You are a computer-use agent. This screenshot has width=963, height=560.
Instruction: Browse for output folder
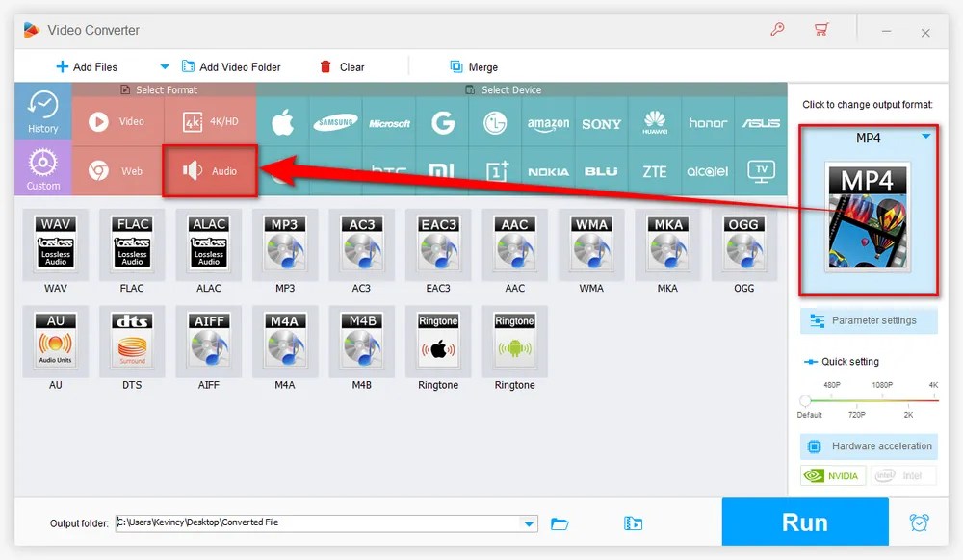[x=560, y=523]
